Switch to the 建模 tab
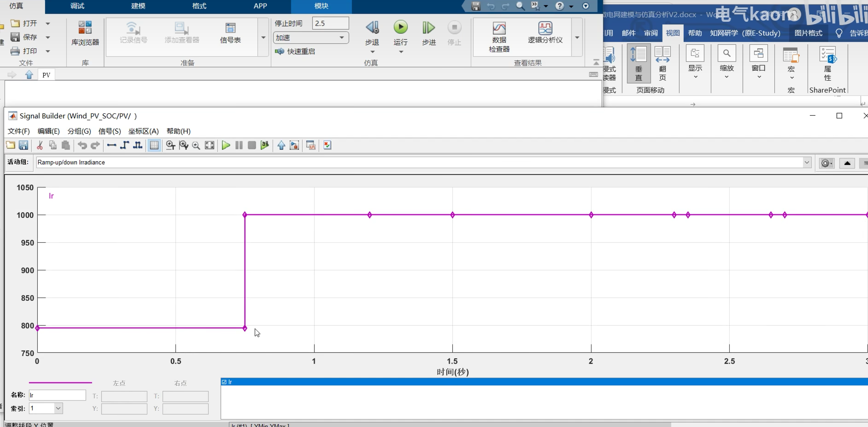This screenshot has height=427, width=868. (138, 6)
